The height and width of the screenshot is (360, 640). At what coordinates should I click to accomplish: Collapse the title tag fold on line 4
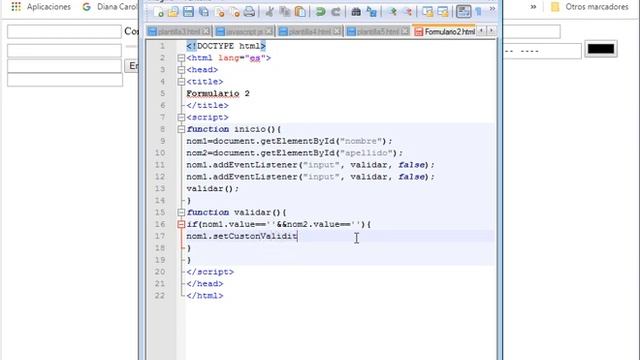pyautogui.click(x=181, y=82)
